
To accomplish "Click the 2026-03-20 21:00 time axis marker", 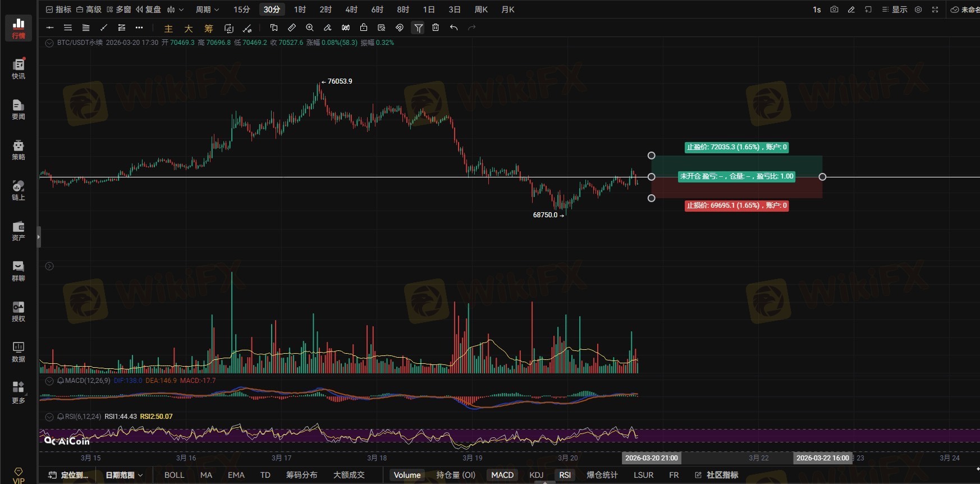I will pyautogui.click(x=652, y=458).
